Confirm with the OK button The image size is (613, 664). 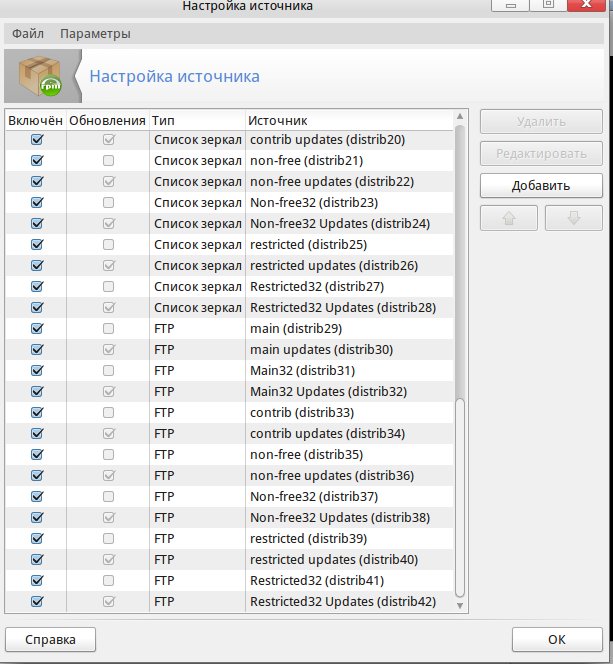pos(557,639)
